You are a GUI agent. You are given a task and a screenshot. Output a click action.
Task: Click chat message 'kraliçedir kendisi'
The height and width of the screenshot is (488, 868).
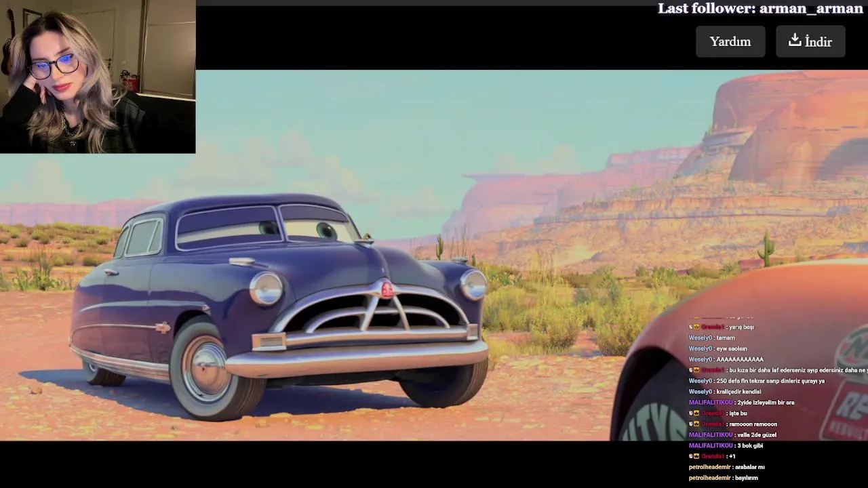point(738,392)
